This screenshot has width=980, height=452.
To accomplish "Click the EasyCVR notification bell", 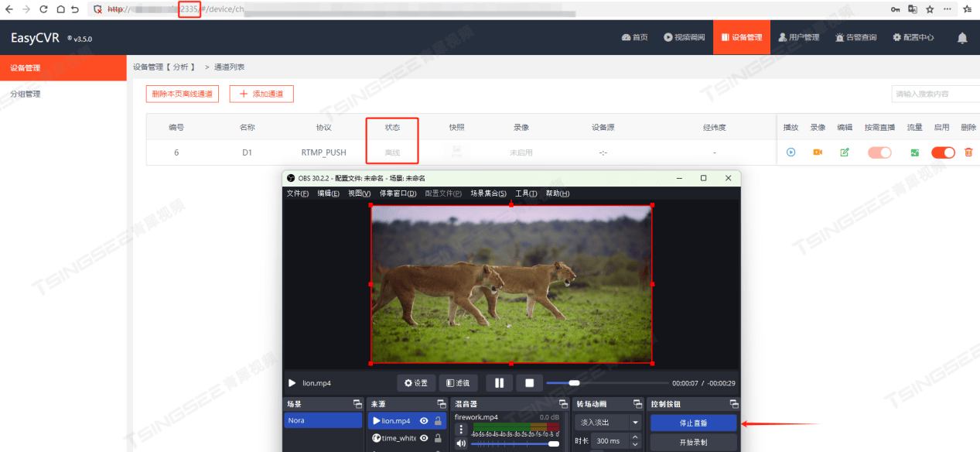I will pos(962,37).
